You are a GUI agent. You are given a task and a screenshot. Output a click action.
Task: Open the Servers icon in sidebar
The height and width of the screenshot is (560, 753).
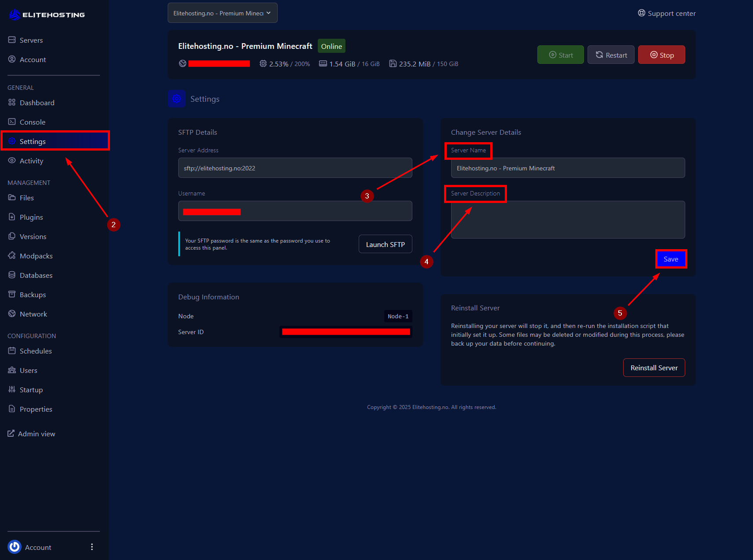[x=12, y=40]
